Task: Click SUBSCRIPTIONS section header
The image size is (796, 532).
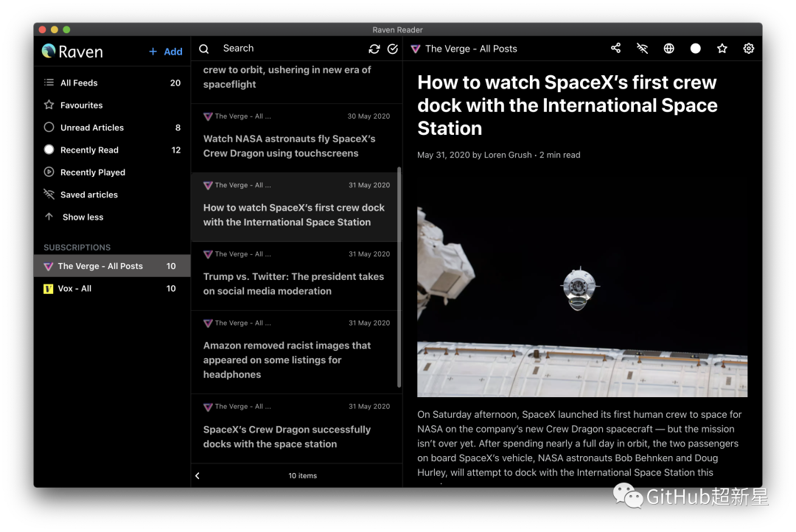Action: pyautogui.click(x=77, y=248)
